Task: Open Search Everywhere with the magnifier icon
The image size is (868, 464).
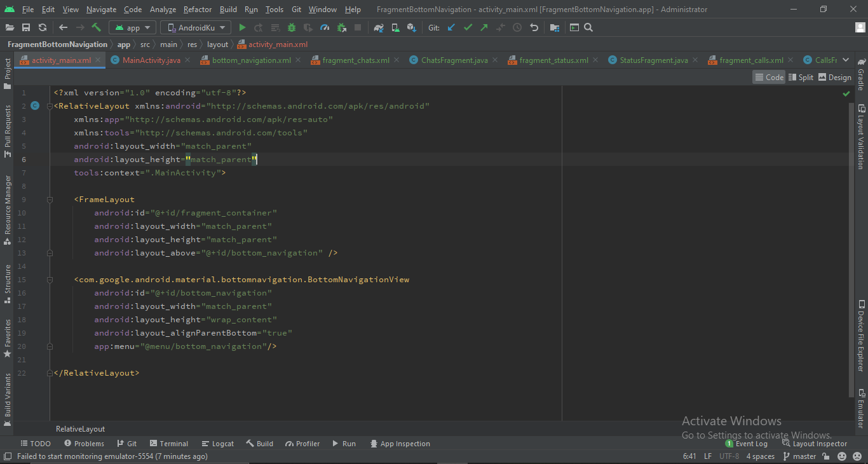Action: pyautogui.click(x=588, y=27)
